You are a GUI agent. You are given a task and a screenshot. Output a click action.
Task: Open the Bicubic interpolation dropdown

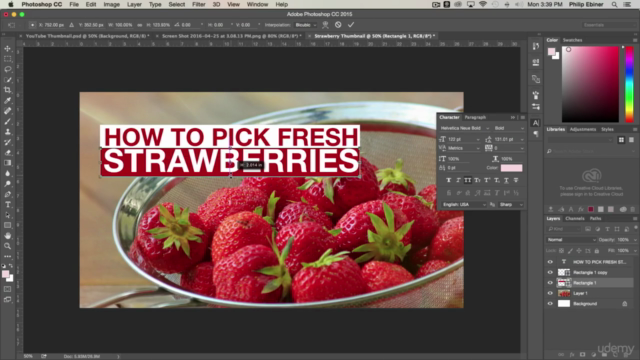click(305, 25)
